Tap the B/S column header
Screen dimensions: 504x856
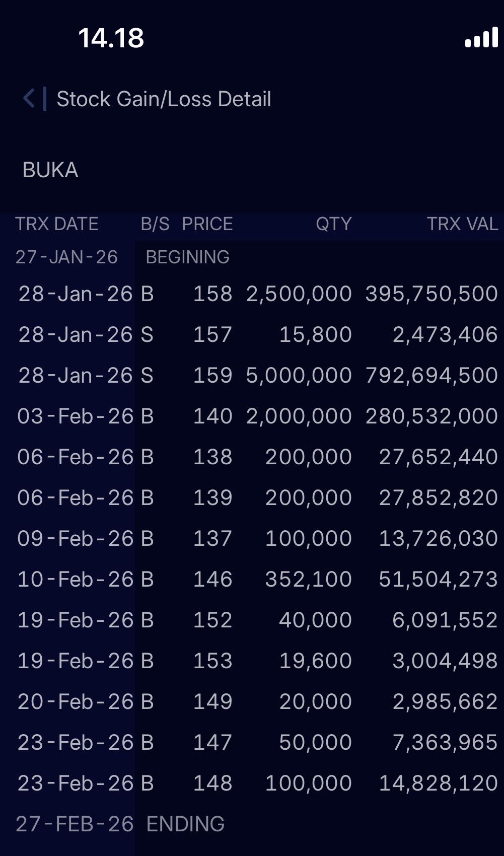(155, 224)
